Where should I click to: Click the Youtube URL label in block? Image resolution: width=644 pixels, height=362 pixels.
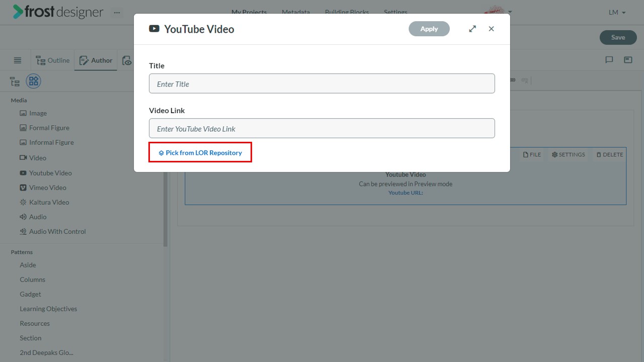coord(406,193)
